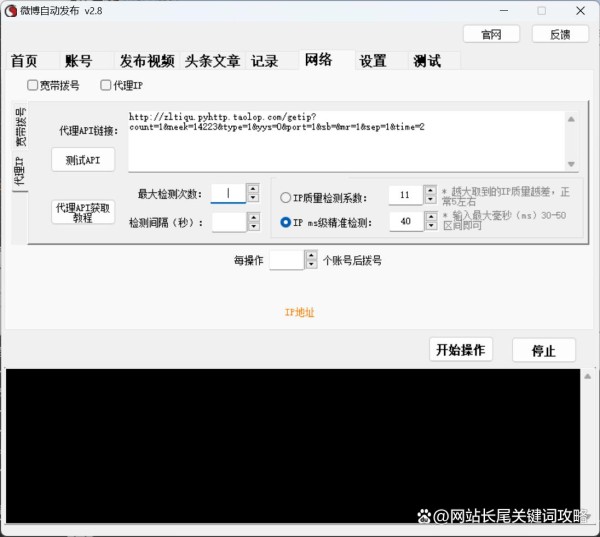600x537 pixels.
Task: Increase 最大检测次数 with up arrow
Action: tap(253, 189)
